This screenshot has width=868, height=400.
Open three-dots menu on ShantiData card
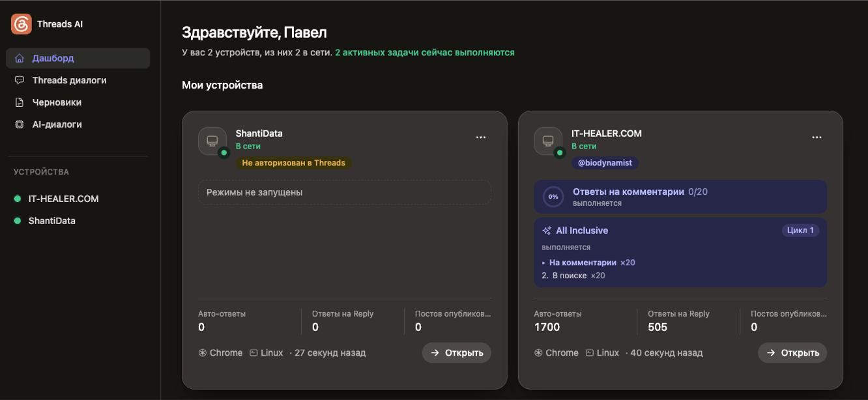(x=481, y=137)
